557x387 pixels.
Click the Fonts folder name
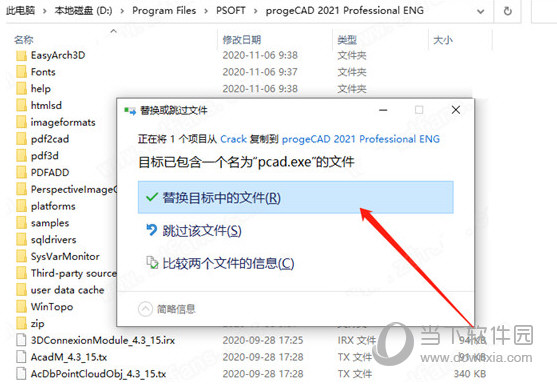point(43,72)
